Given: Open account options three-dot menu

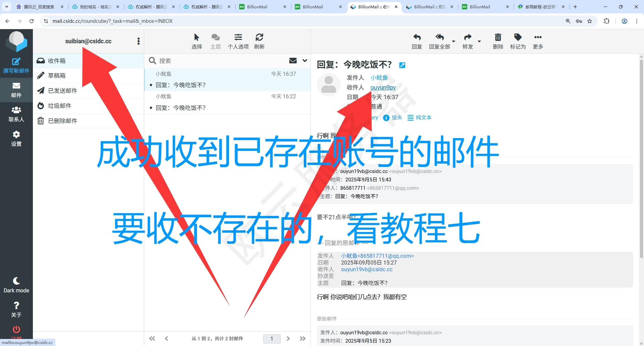Looking at the screenshot, I should pyautogui.click(x=139, y=41).
